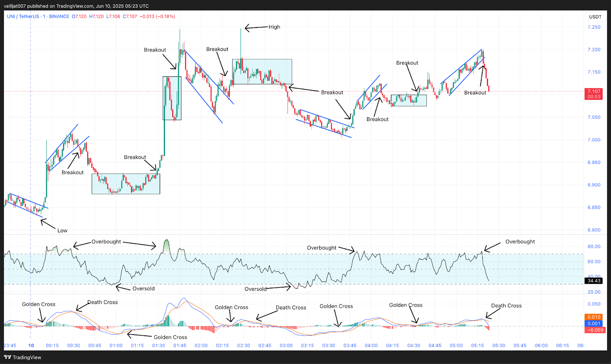611x364 pixels.
Task: Click the 7.200 price axis label
Action: 594,50
